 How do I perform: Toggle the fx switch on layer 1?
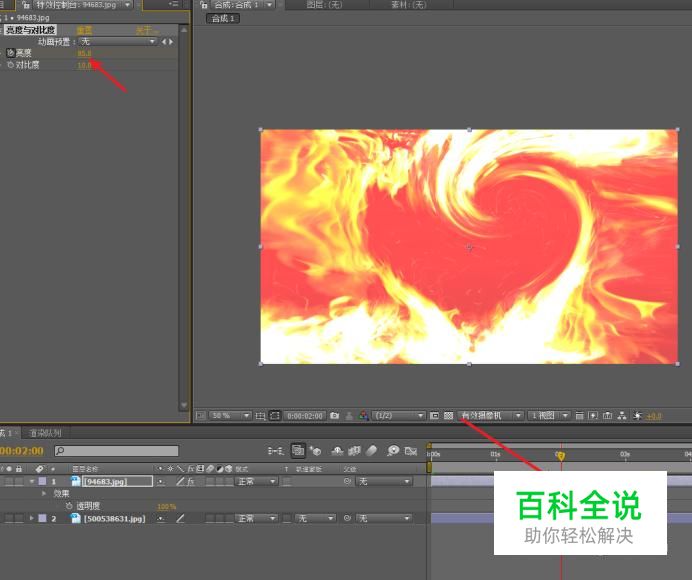click(191, 481)
